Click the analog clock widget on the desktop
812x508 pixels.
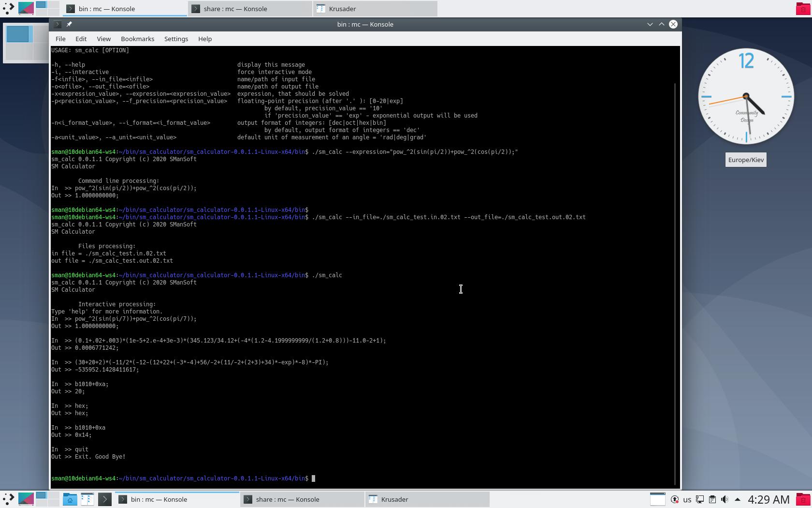(x=746, y=96)
